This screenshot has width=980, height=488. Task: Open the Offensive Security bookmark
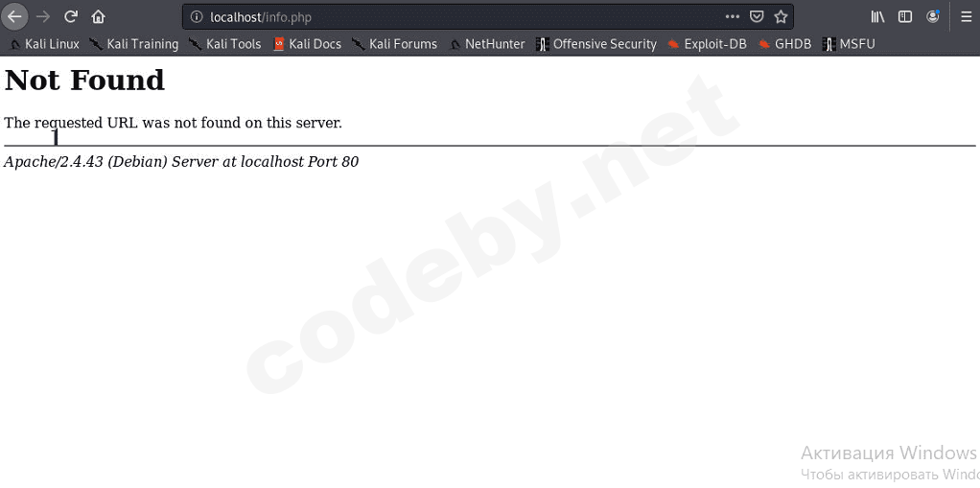(596, 44)
